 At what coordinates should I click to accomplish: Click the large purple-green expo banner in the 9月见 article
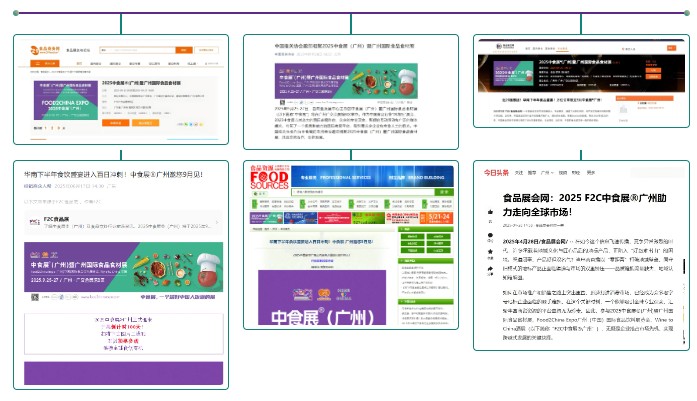pos(124,267)
